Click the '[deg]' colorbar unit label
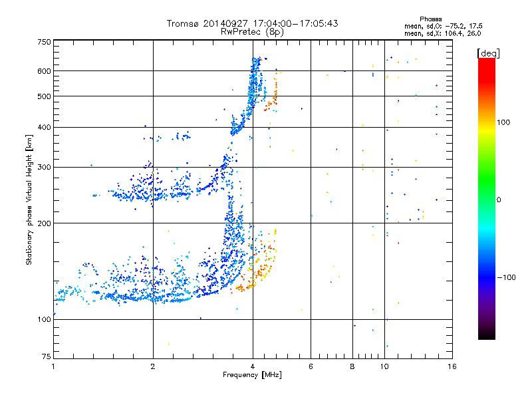 pyautogui.click(x=488, y=53)
